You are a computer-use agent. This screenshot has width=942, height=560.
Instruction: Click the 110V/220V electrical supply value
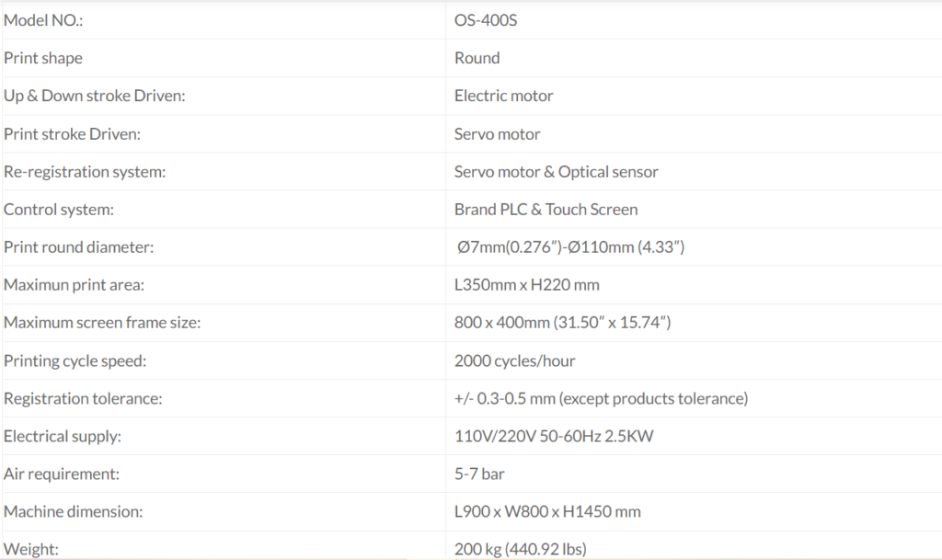(553, 437)
